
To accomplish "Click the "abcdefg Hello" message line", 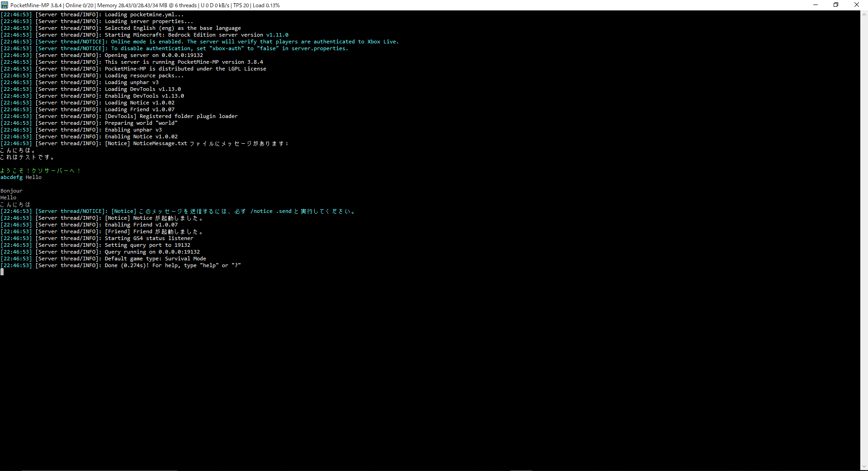I will pyautogui.click(x=21, y=177).
